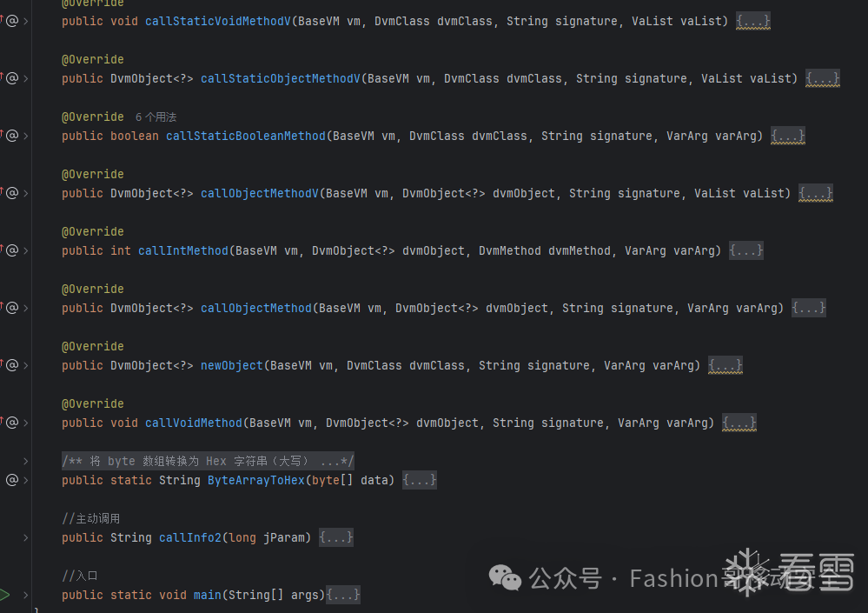The width and height of the screenshot is (868, 613).
Task: Expand fold chevron for main method
Action: click(25, 595)
